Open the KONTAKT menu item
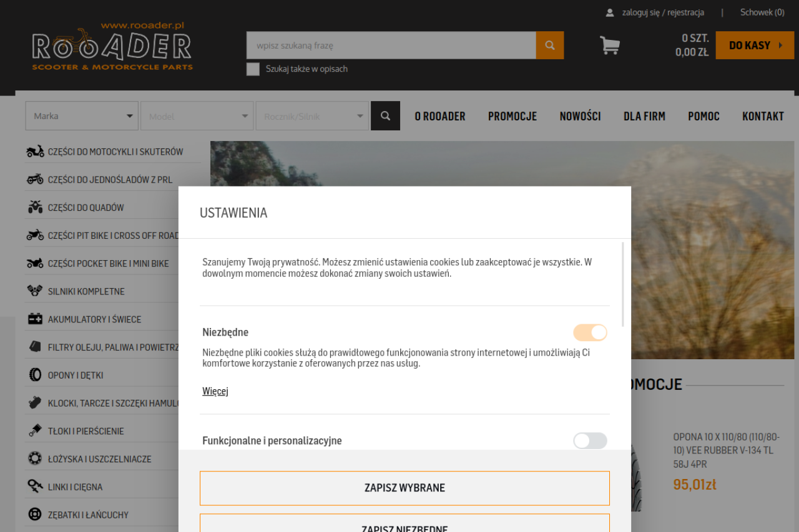Screen dimensions: 799x532 pos(763,116)
